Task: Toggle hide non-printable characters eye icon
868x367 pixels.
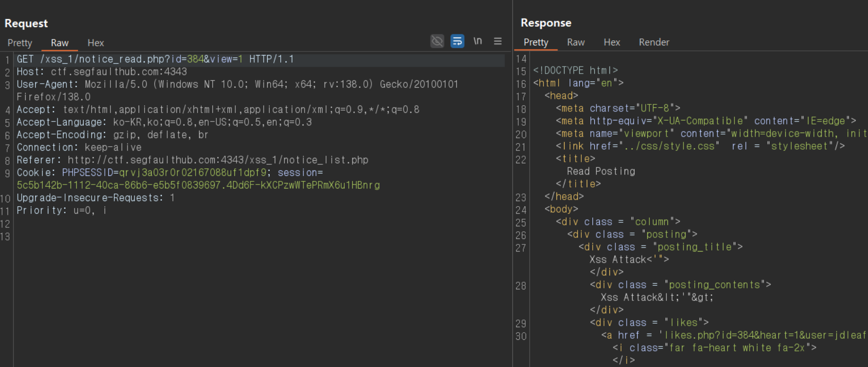Action: (x=437, y=41)
